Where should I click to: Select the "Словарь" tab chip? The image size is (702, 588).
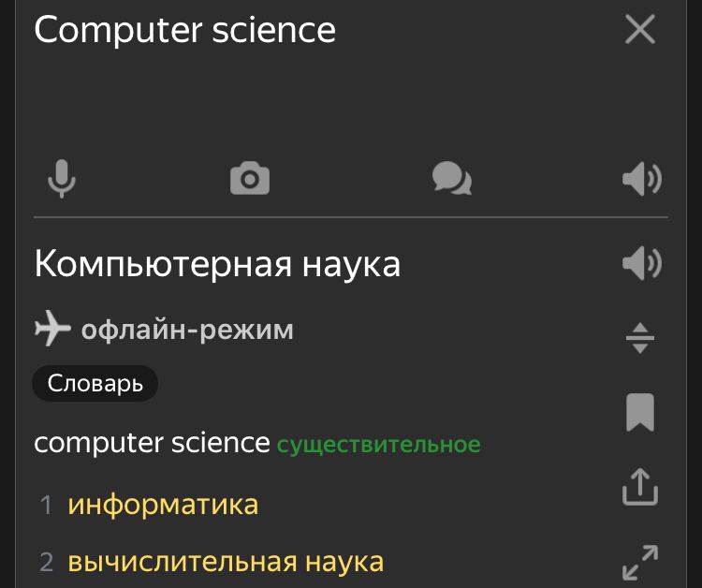click(95, 383)
